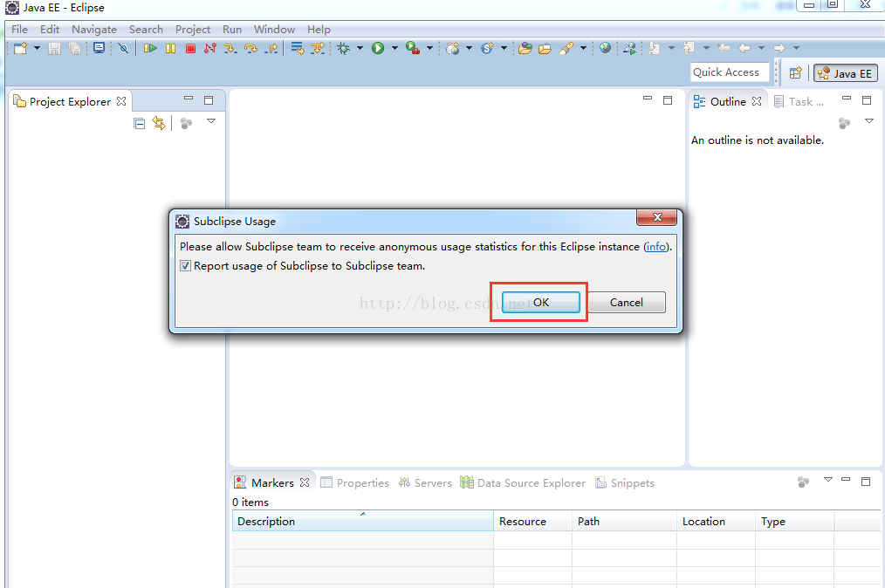Click the Save disk icon

click(54, 49)
